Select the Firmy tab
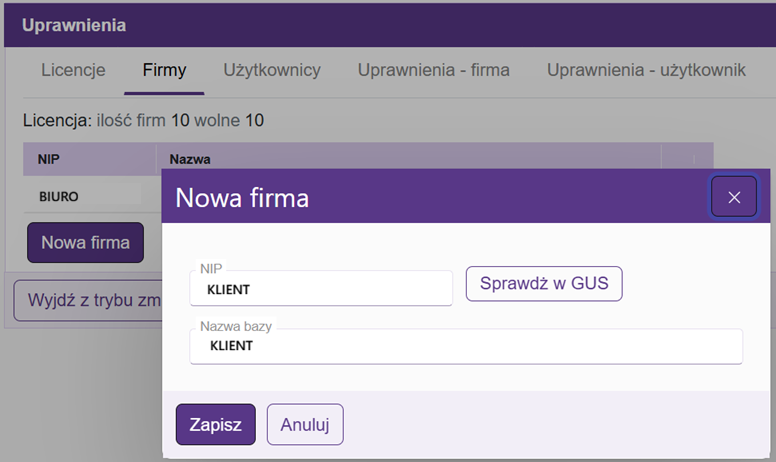776x462 pixels. (164, 70)
